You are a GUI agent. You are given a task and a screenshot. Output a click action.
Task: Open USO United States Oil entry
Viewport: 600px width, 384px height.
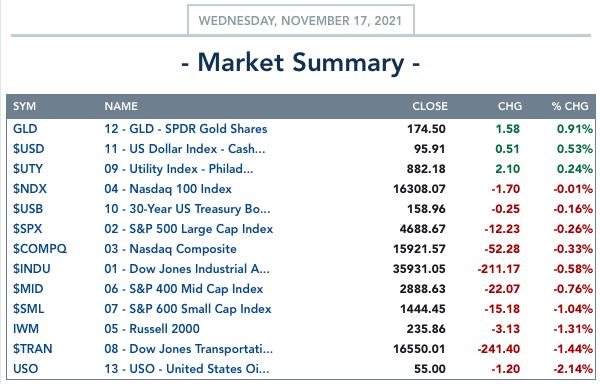(187, 369)
